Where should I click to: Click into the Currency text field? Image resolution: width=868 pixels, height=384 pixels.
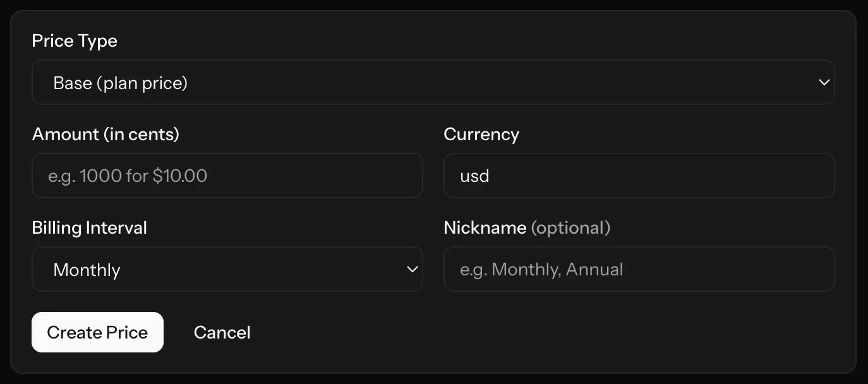click(x=639, y=176)
